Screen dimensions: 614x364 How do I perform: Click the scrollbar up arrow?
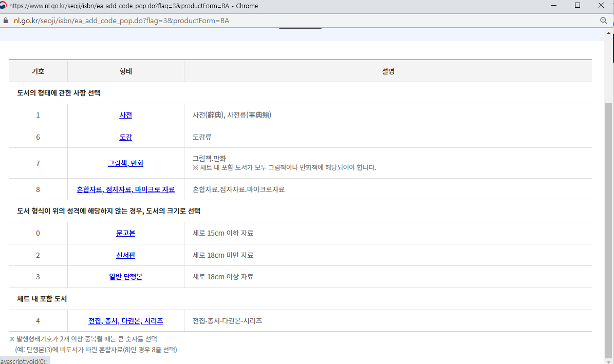(608, 33)
